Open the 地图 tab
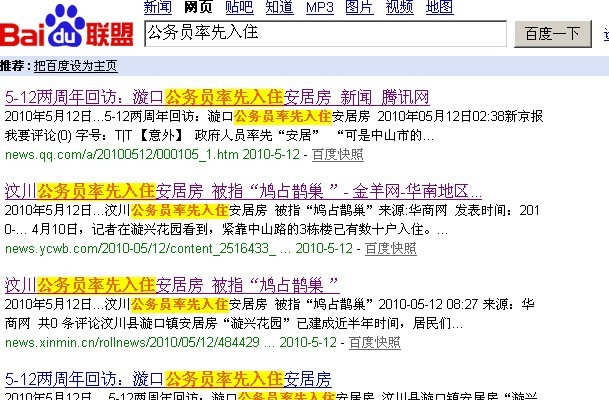 click(x=440, y=7)
